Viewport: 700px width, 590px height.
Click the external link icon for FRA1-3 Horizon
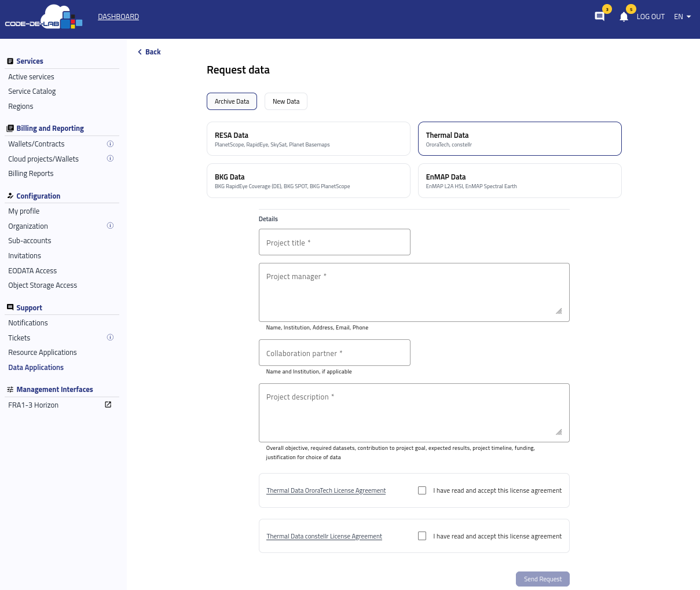click(108, 405)
